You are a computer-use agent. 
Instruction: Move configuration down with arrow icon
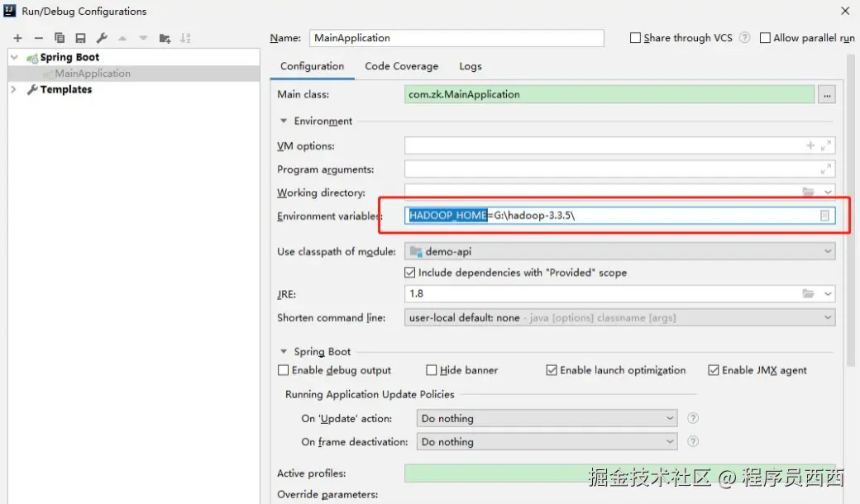tap(143, 38)
